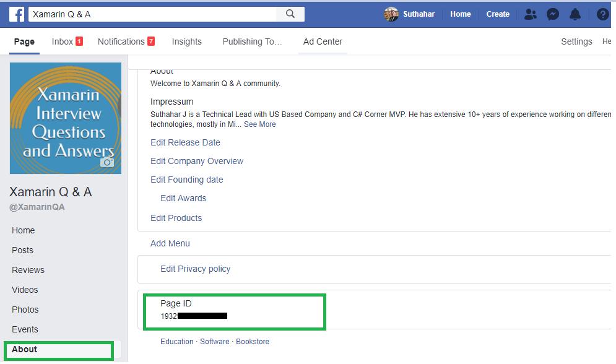Click Edit Founding date

coord(186,180)
